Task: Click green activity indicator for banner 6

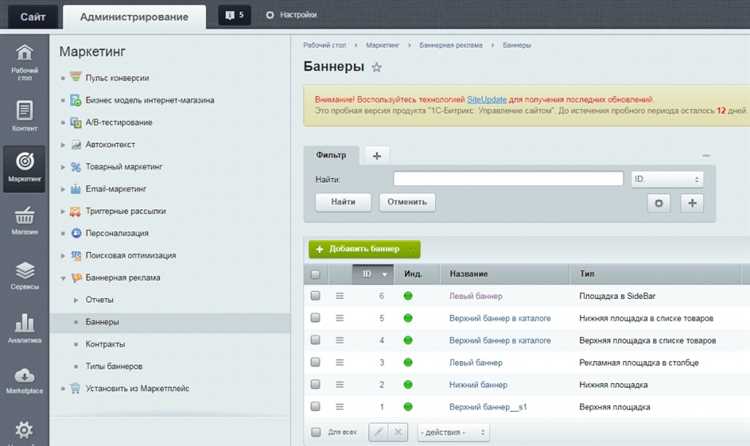Action: point(408,296)
